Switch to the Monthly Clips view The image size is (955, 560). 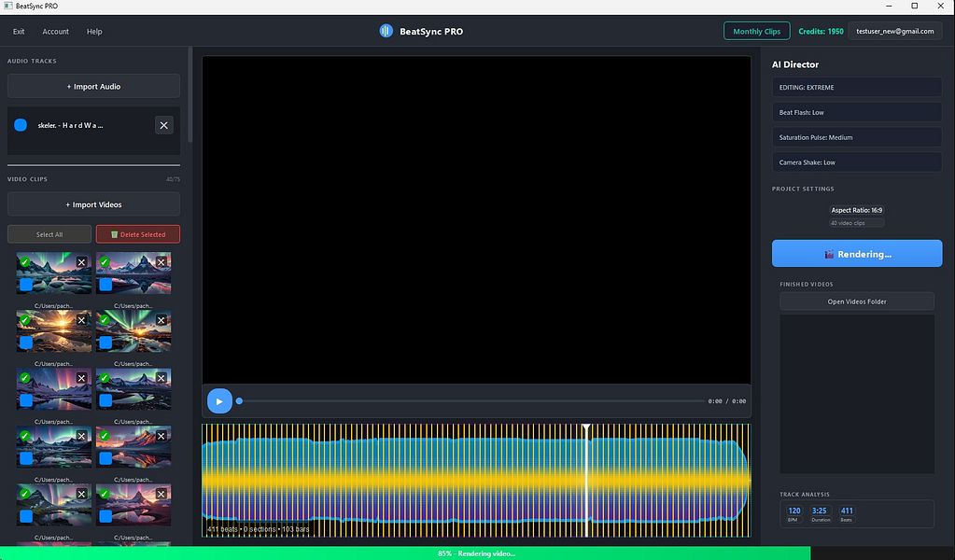click(x=756, y=31)
